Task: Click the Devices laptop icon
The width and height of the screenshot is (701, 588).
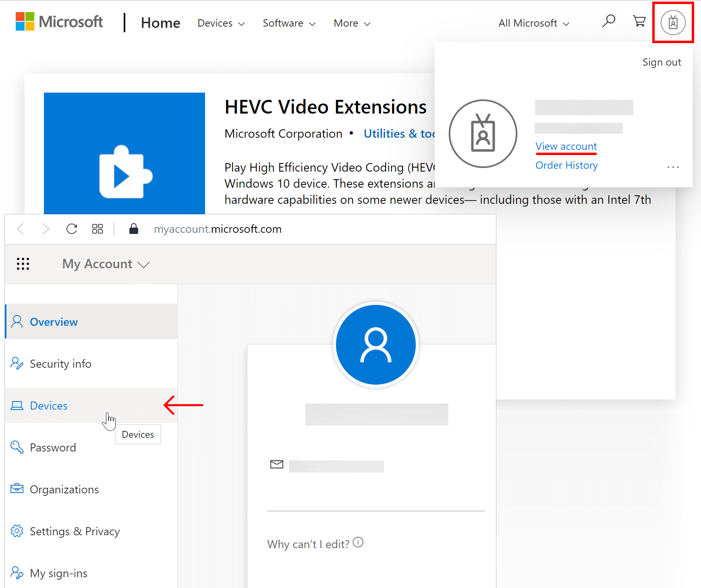Action: point(17,405)
